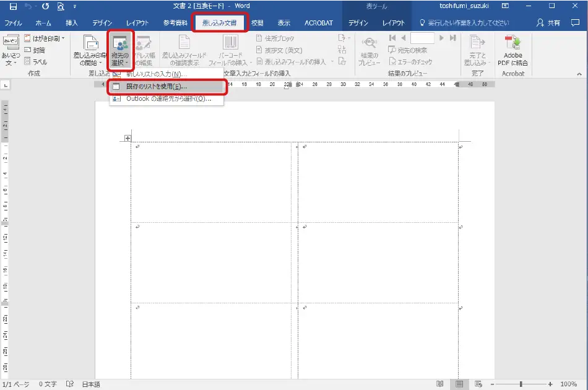This screenshot has width=588, height=390.
Task: Go to first record arrow icon
Action: (x=392, y=38)
